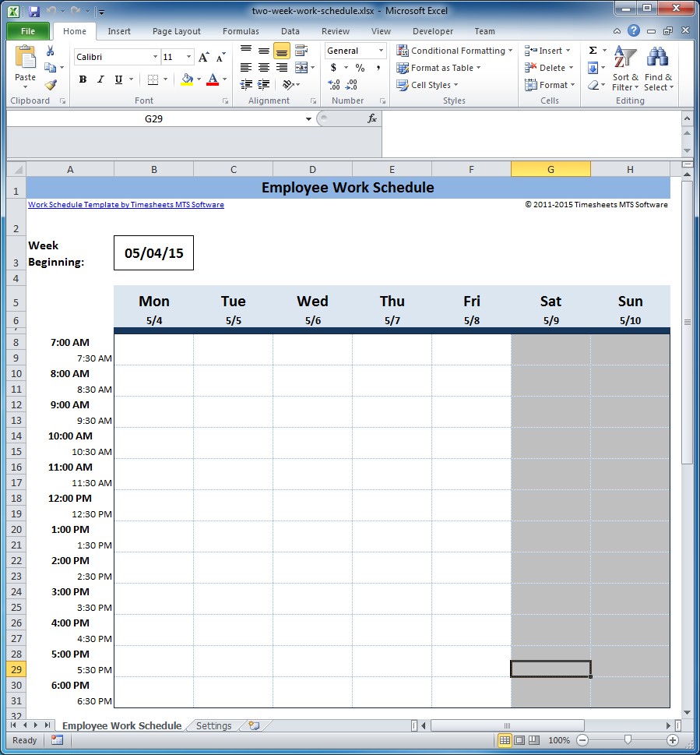Screen dimensions: 700x755
Task: Toggle italic formatting
Action: click(x=100, y=80)
